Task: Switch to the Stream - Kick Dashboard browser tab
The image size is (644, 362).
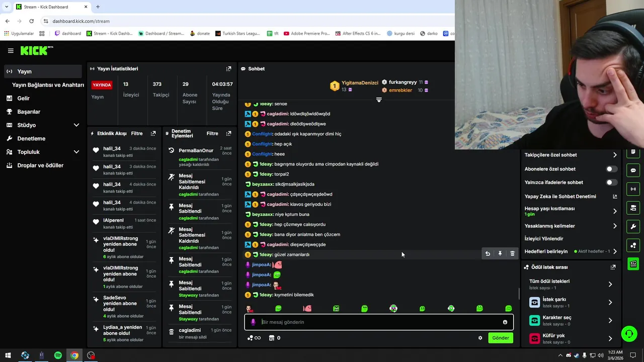Action: (x=51, y=7)
